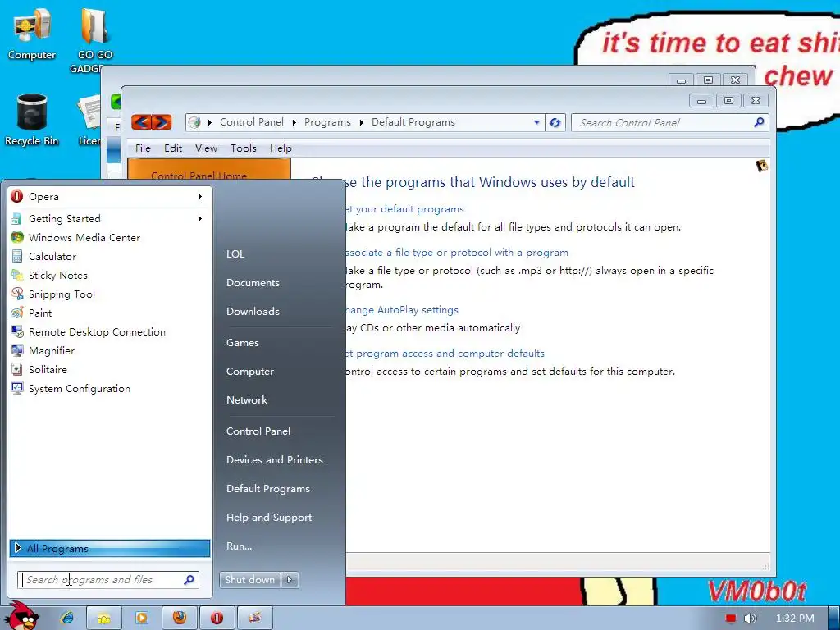
Task: Open Network from the Start menu
Action: coord(247,400)
